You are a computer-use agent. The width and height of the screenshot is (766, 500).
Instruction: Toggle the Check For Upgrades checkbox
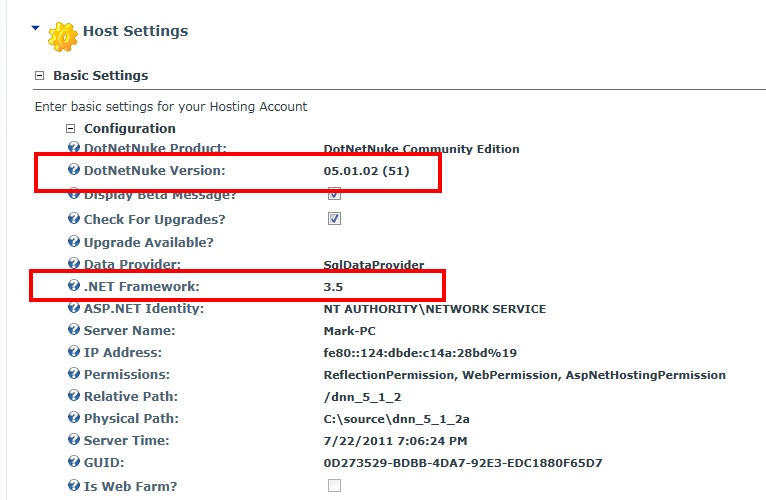tap(335, 218)
